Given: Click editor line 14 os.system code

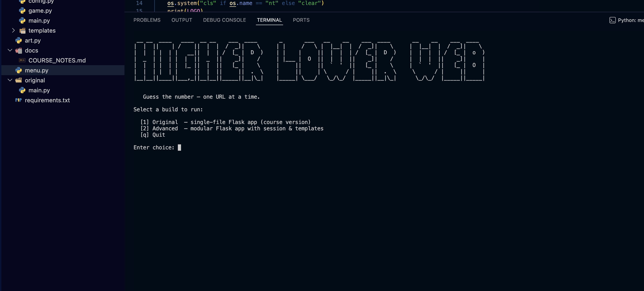Looking at the screenshot, I should 246,3.
